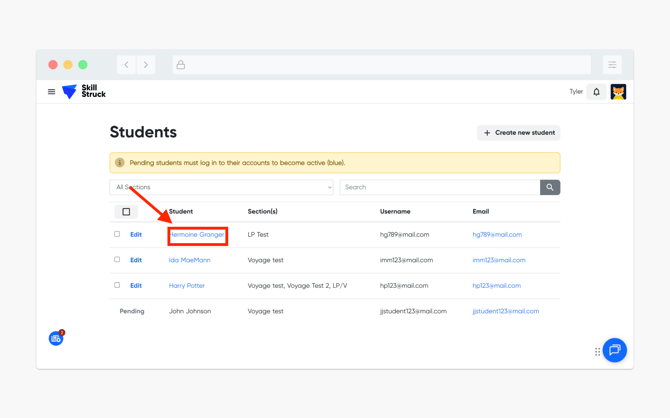Click username hp123@mail.com
The width and height of the screenshot is (670, 418).
coord(404,286)
